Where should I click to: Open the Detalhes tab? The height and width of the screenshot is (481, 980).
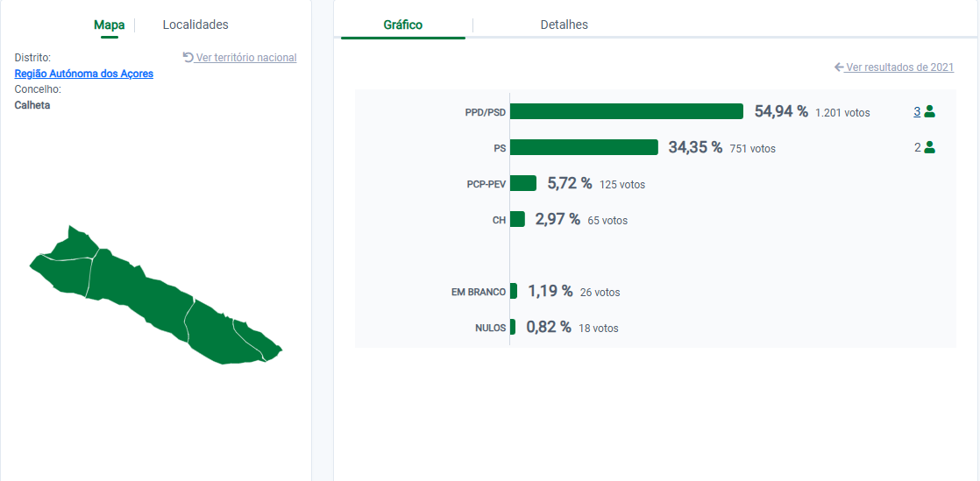coord(564,25)
